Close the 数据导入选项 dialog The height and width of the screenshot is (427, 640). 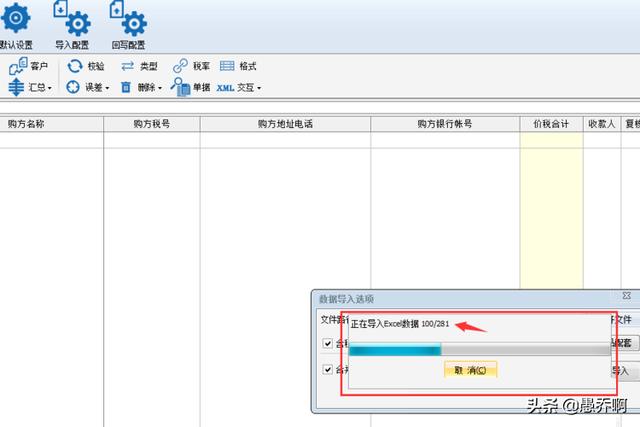click(x=627, y=296)
